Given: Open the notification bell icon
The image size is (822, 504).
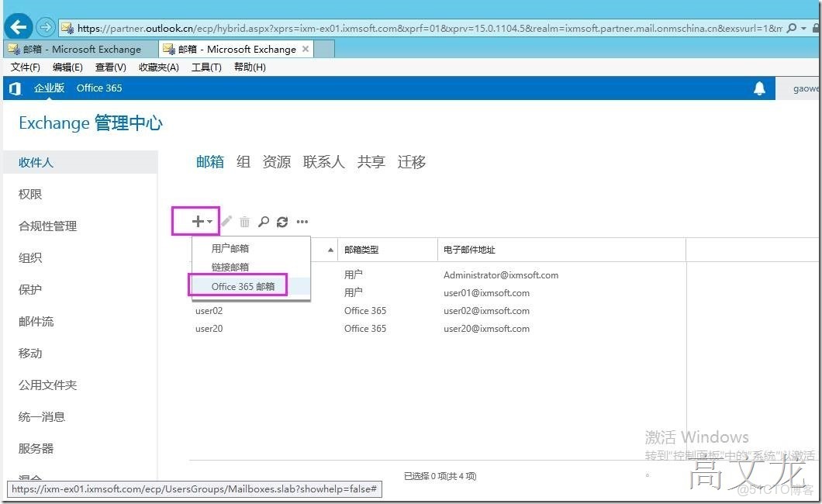Looking at the screenshot, I should 760,88.
